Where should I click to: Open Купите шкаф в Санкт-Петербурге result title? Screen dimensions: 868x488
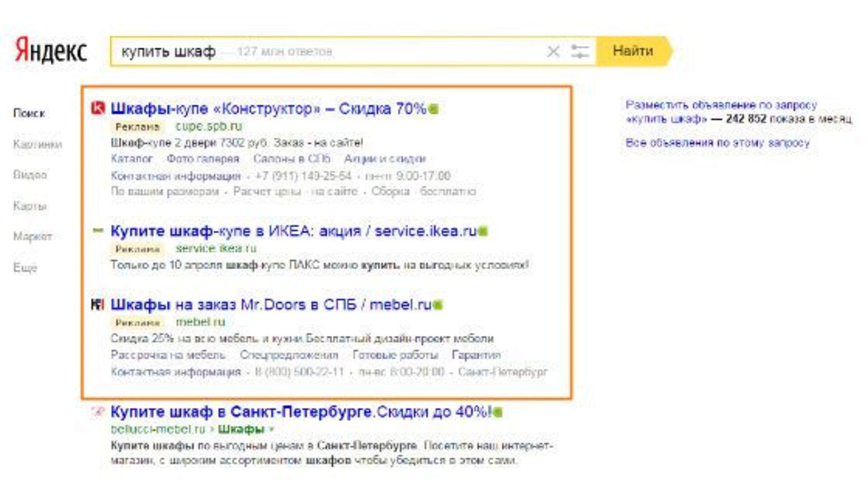(x=301, y=412)
